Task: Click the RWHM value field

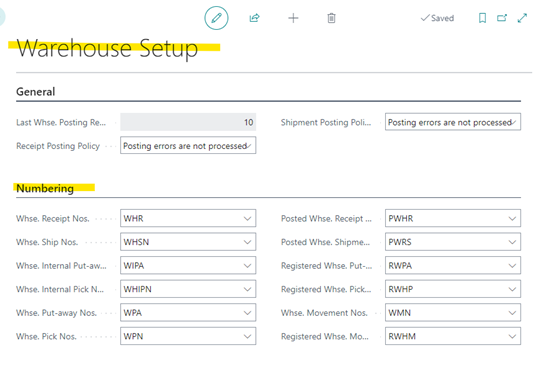Action: click(x=453, y=336)
